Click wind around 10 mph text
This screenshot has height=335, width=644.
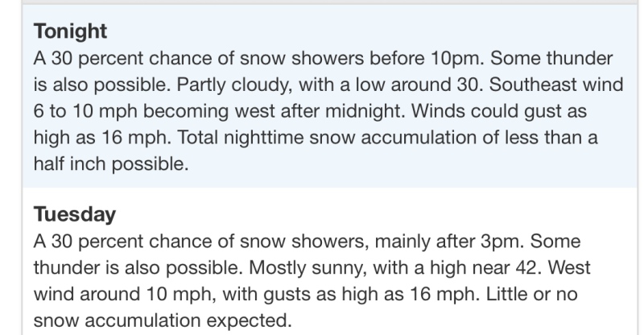pyautogui.click(x=125, y=294)
